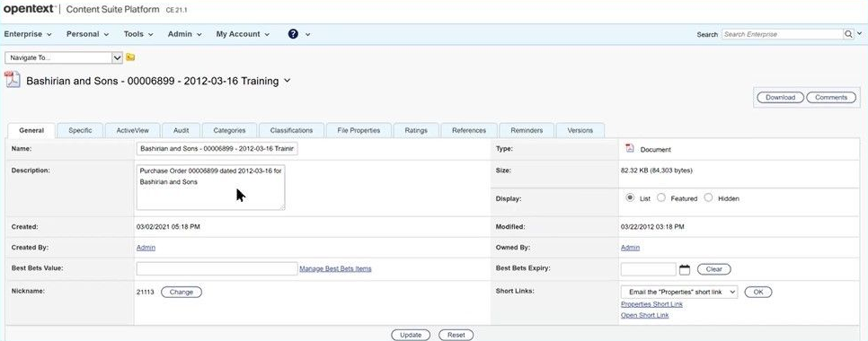Click the Clear button for Best Bets Expiry
This screenshot has width=868, height=341.
pos(714,270)
